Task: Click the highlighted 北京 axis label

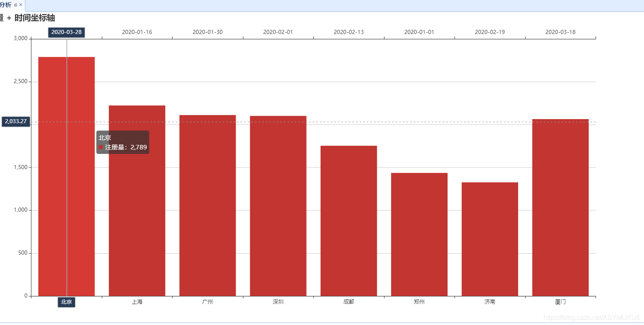Action: (66, 302)
